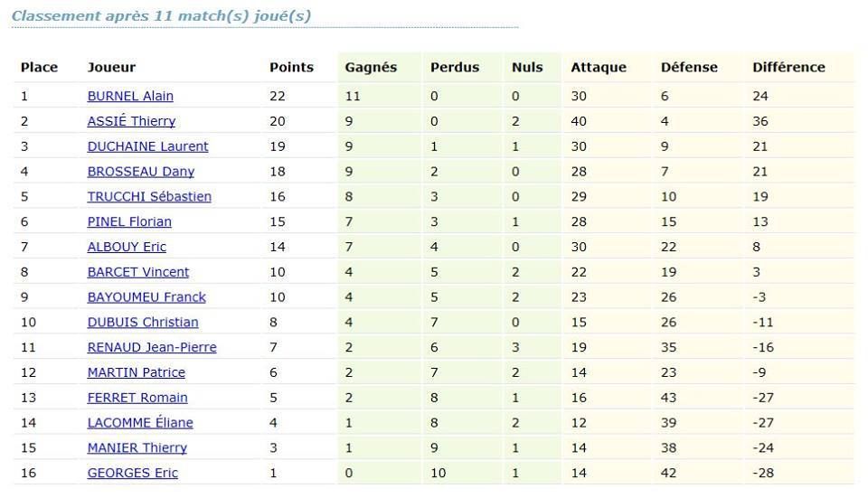This screenshot has height=498, width=868.
Task: Click LACOMME Éliane player link
Action: pyautogui.click(x=140, y=422)
